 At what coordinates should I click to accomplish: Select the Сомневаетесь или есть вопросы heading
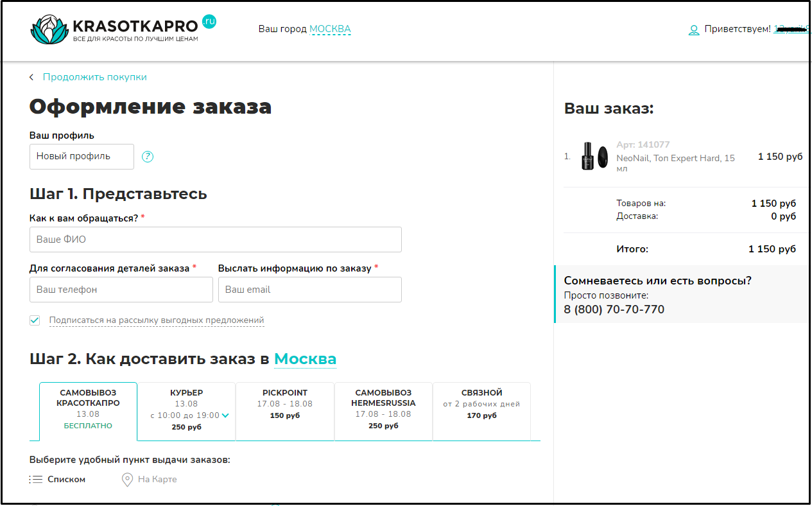click(x=658, y=281)
